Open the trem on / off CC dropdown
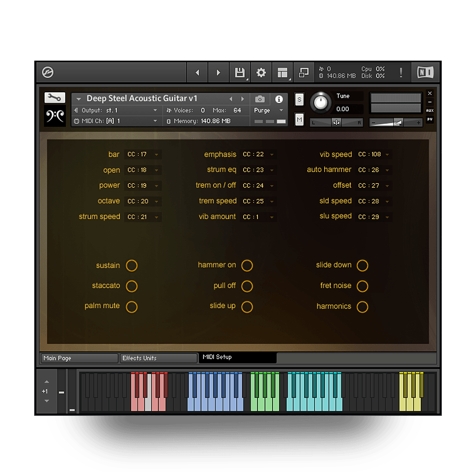Viewport: 476px width, 476px height. (x=258, y=185)
